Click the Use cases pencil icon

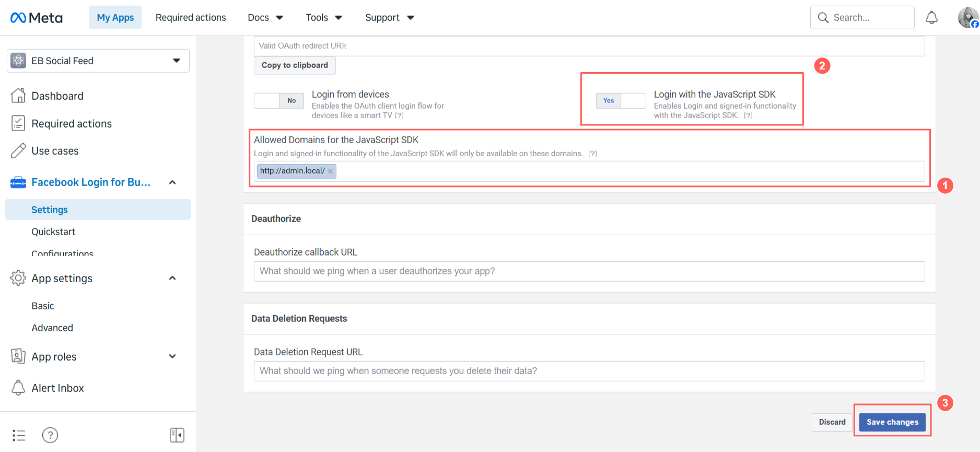pyautogui.click(x=18, y=150)
